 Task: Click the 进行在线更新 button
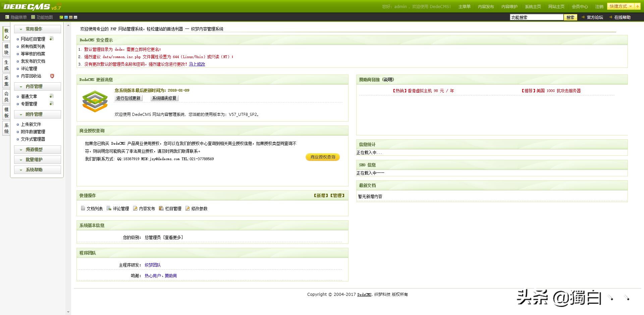128,98
